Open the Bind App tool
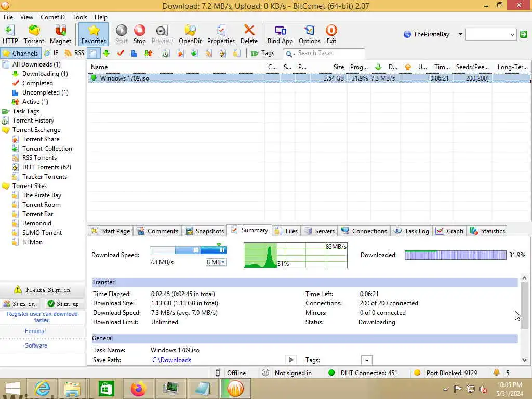The width and height of the screenshot is (532, 399). pyautogui.click(x=280, y=34)
